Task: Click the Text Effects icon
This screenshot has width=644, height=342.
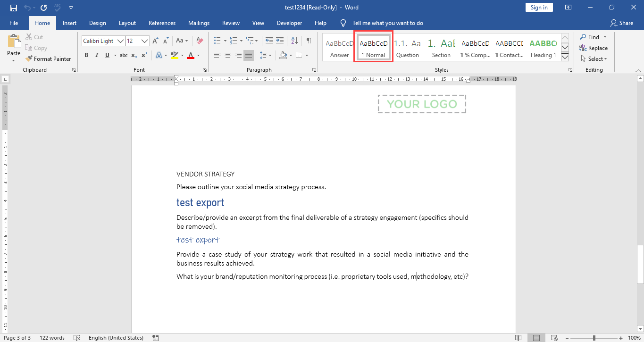Action: click(159, 55)
